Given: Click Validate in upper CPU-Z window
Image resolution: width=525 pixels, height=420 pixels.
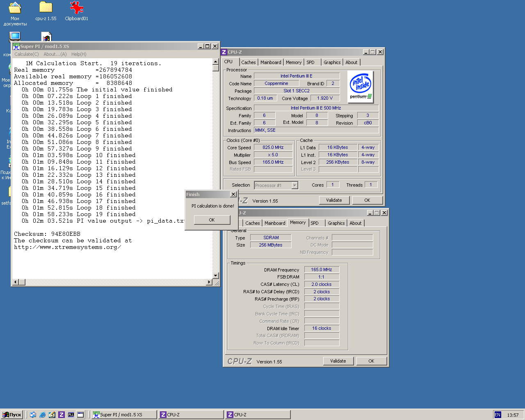Looking at the screenshot, I should pos(334,200).
